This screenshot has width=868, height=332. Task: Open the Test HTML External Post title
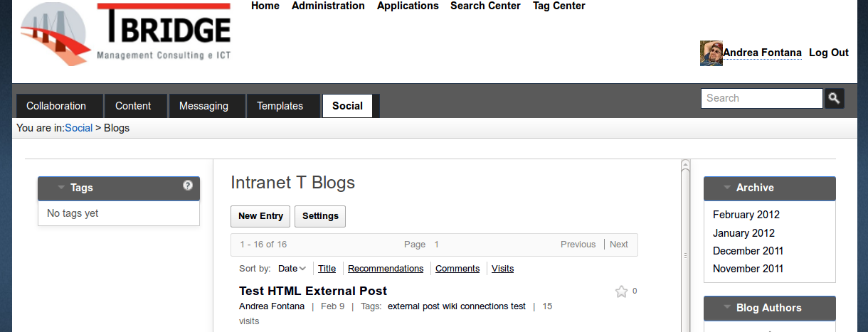point(313,291)
